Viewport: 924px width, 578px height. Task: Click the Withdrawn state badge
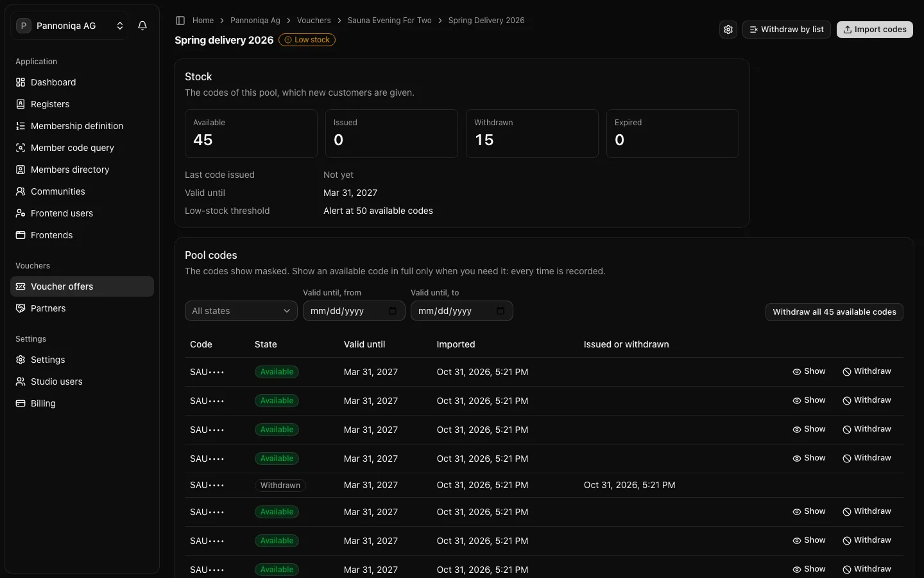click(280, 486)
